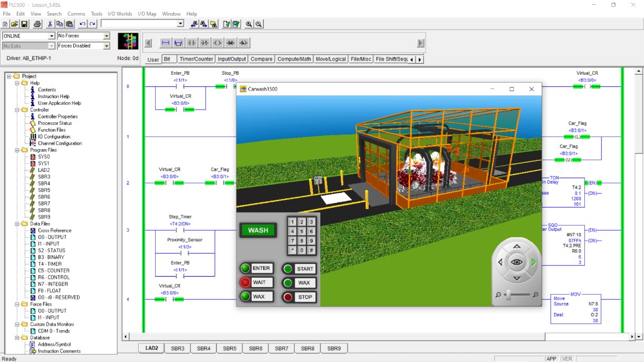Zoom out on the ladder view
This screenshot has height=362, width=644.
coord(259,24)
